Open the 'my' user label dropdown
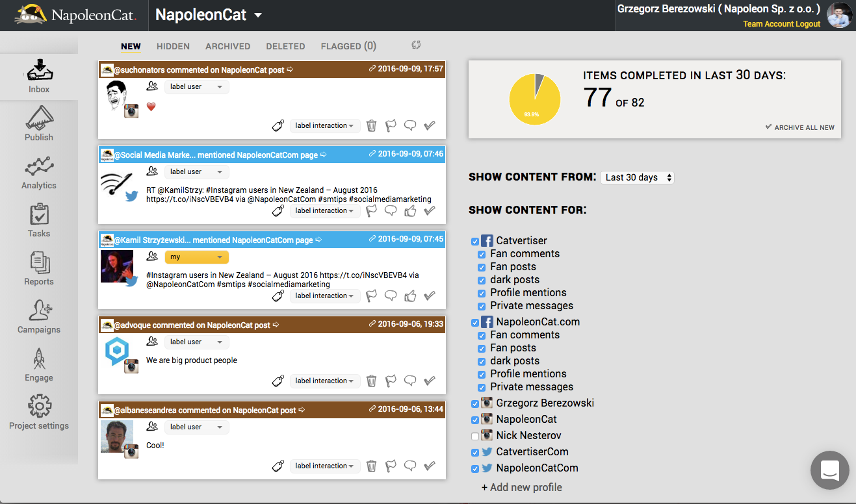 196,257
